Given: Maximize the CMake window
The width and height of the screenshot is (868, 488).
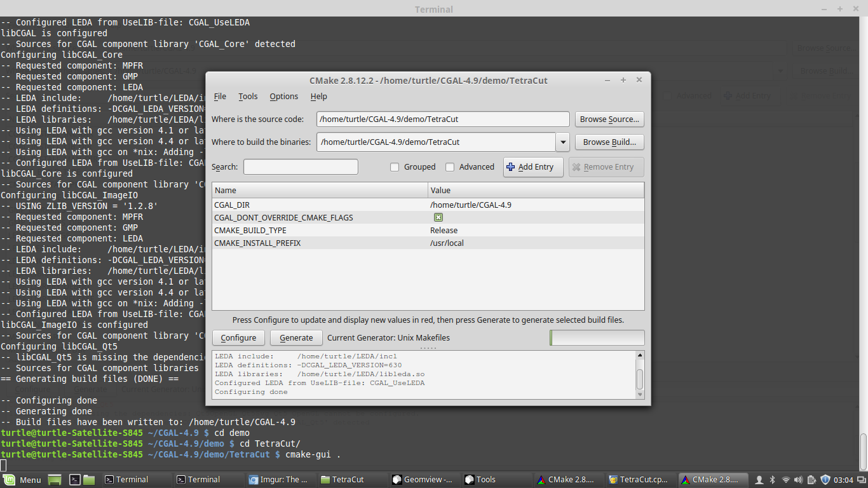Looking at the screenshot, I should pyautogui.click(x=623, y=80).
